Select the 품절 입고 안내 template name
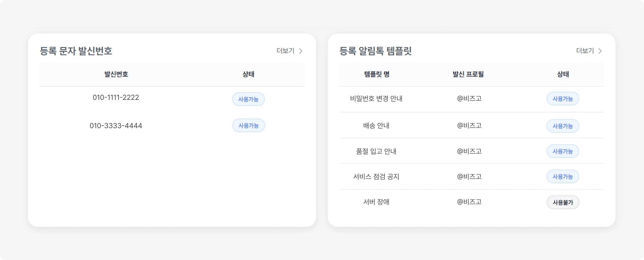This screenshot has width=644, height=260. (376, 151)
